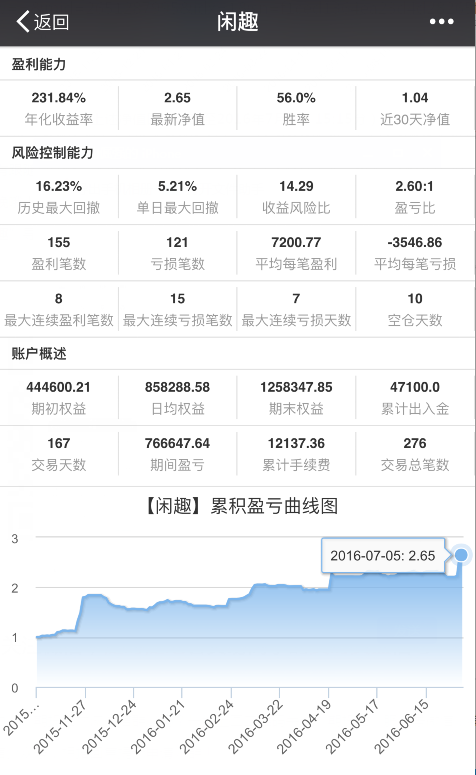Select the 累积盈亏曲线图 chart title
476x775 pixels.
274,506
